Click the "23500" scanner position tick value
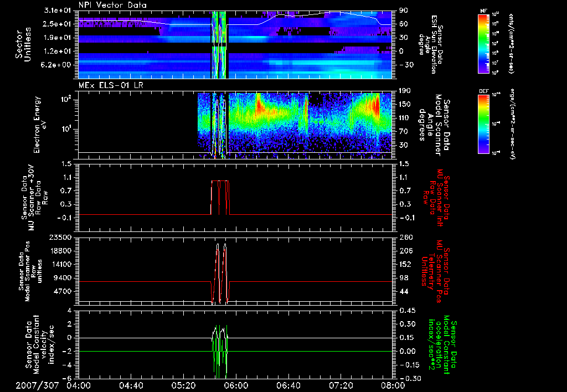Viewport: 567px width, 392px height. point(60,237)
